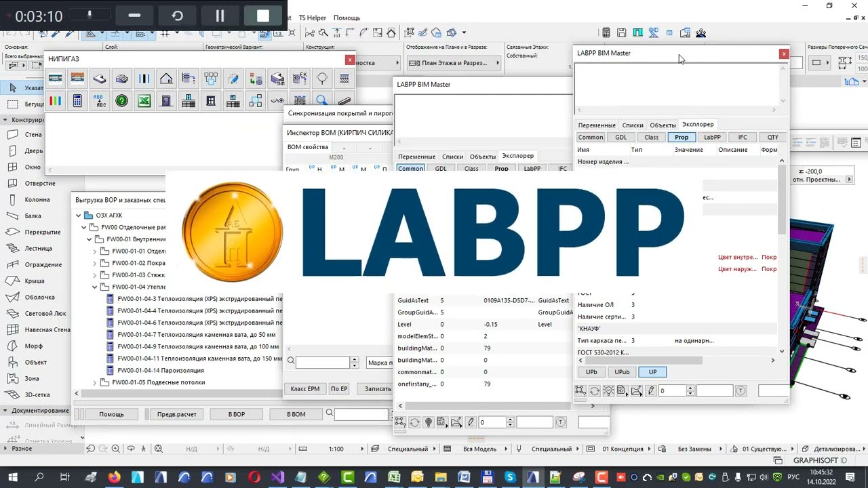Click the light bulb icon in rear LABPP BIM Master
868x488 pixels.
click(x=429, y=422)
